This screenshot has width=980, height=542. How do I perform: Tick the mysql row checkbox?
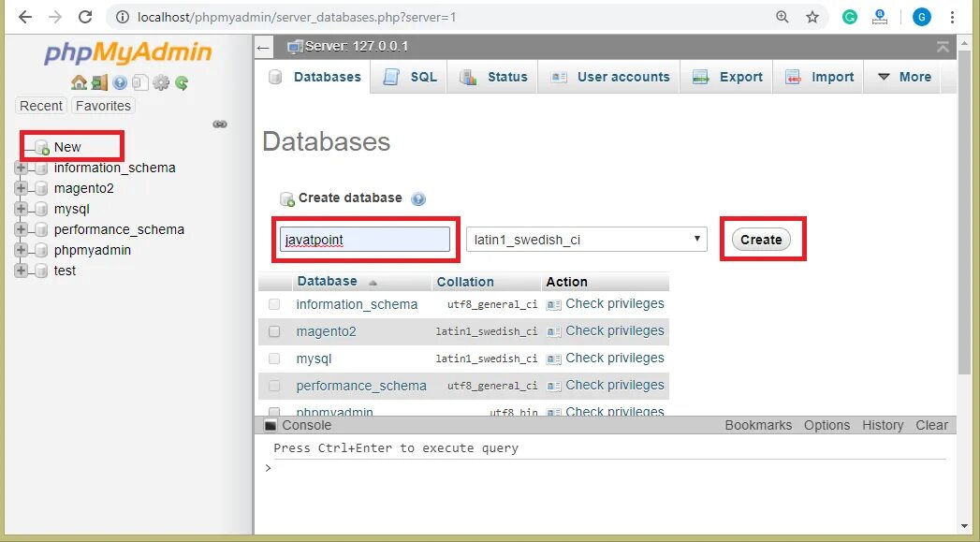273,359
